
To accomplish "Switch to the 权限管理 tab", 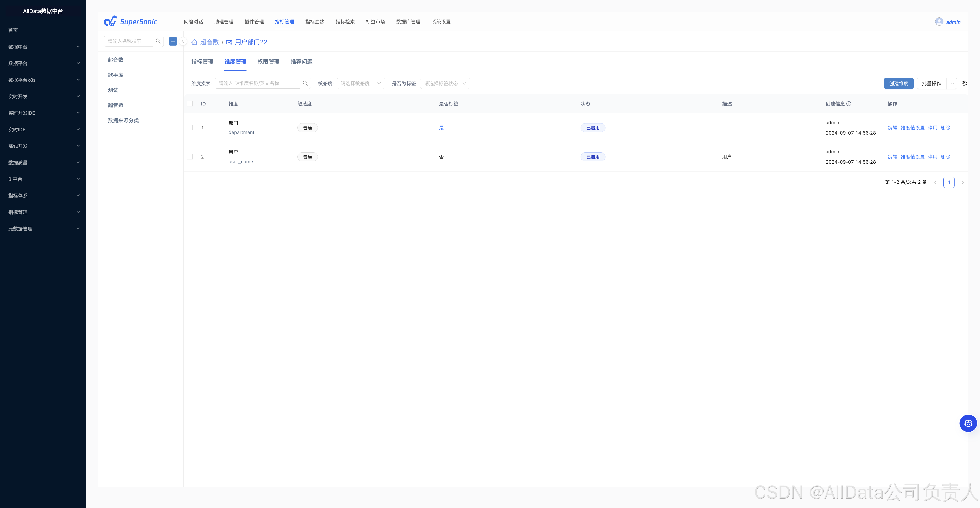I will 268,62.
